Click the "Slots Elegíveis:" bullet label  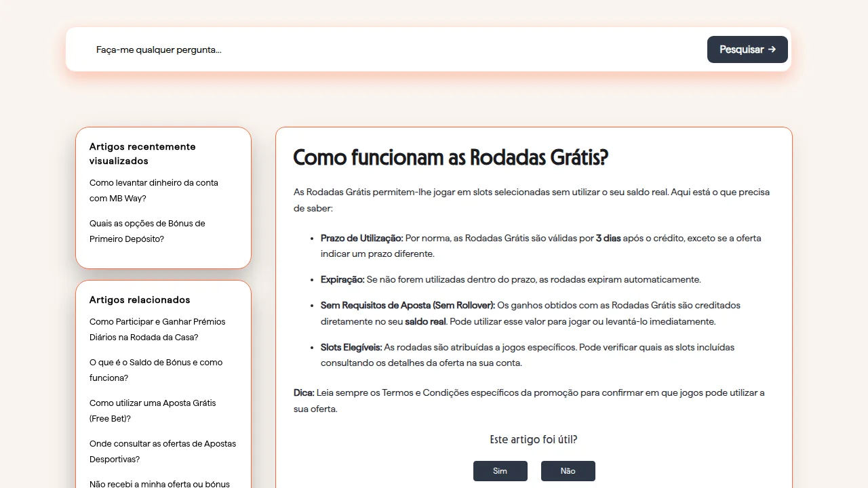tap(351, 348)
